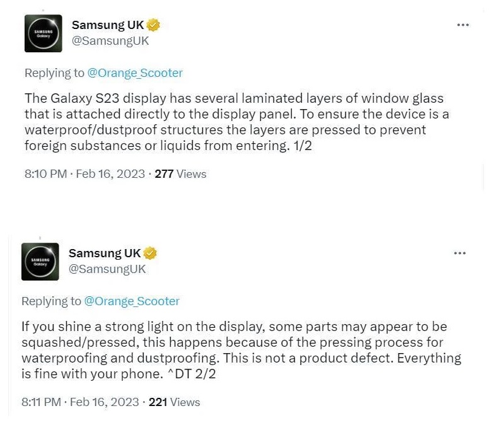Click 'Replying to' label in second tweet

click(x=51, y=301)
